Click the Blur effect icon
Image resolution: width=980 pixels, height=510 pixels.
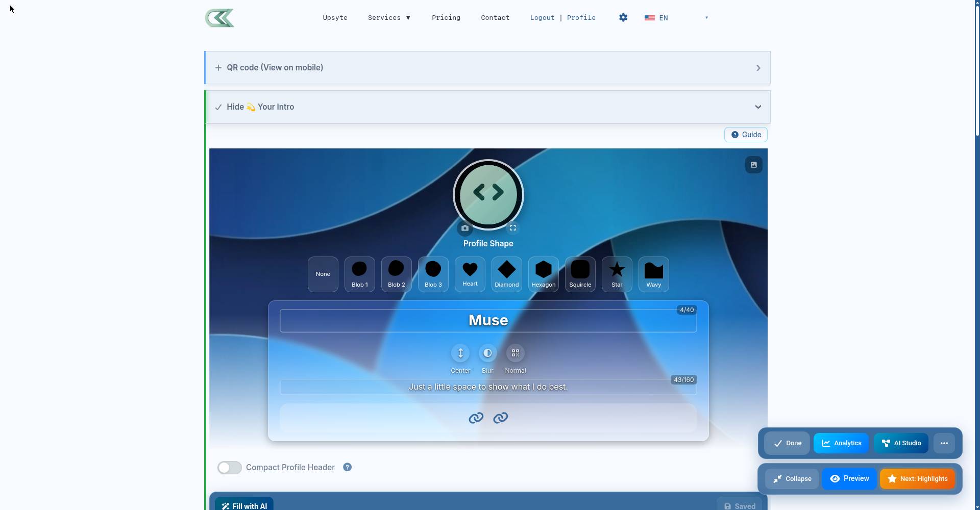click(x=487, y=353)
